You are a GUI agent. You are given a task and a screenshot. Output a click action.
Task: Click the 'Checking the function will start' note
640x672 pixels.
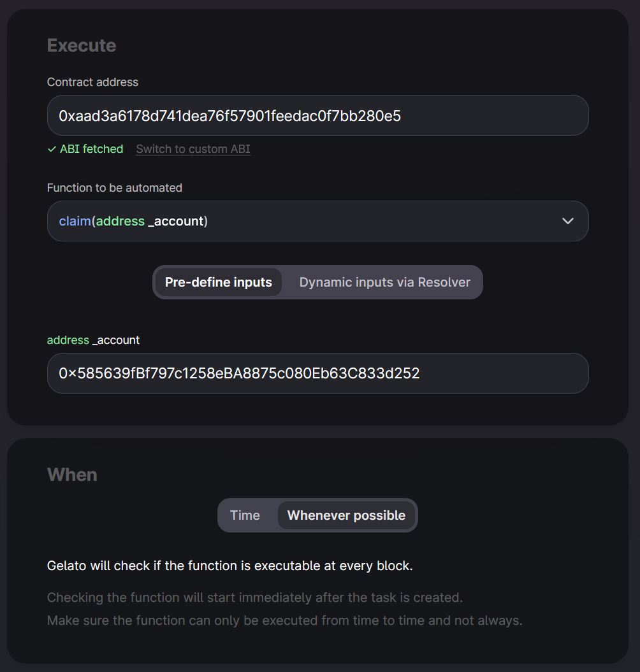[x=254, y=597]
